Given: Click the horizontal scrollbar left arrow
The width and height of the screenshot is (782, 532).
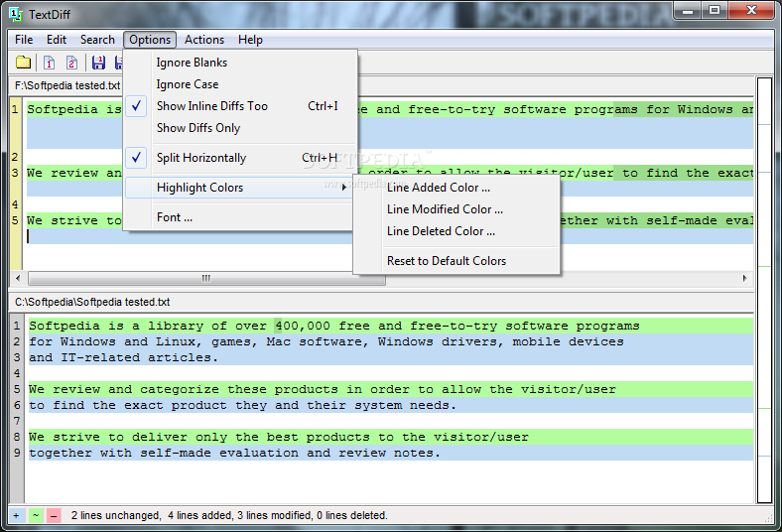Looking at the screenshot, I should (18, 278).
